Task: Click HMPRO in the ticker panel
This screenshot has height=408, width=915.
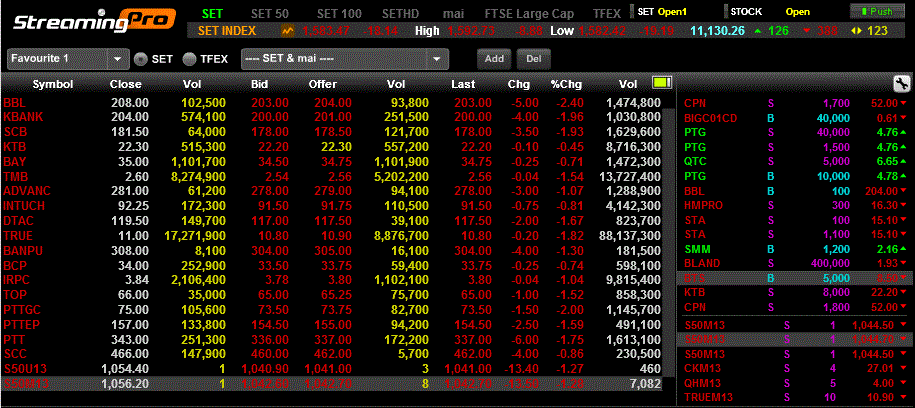Action: click(703, 205)
